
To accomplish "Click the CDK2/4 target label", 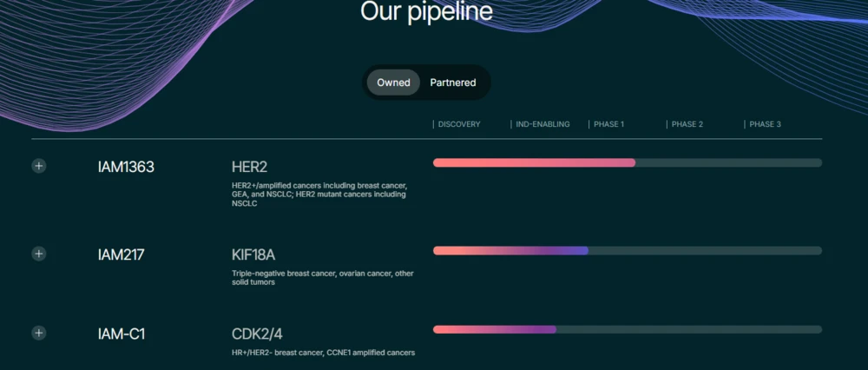I will click(x=257, y=334).
